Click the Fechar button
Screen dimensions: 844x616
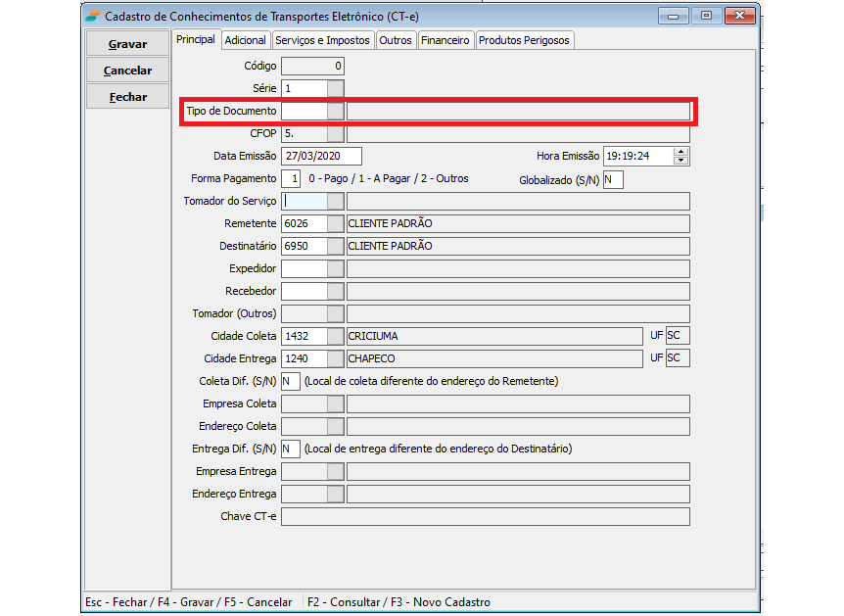pos(127,97)
